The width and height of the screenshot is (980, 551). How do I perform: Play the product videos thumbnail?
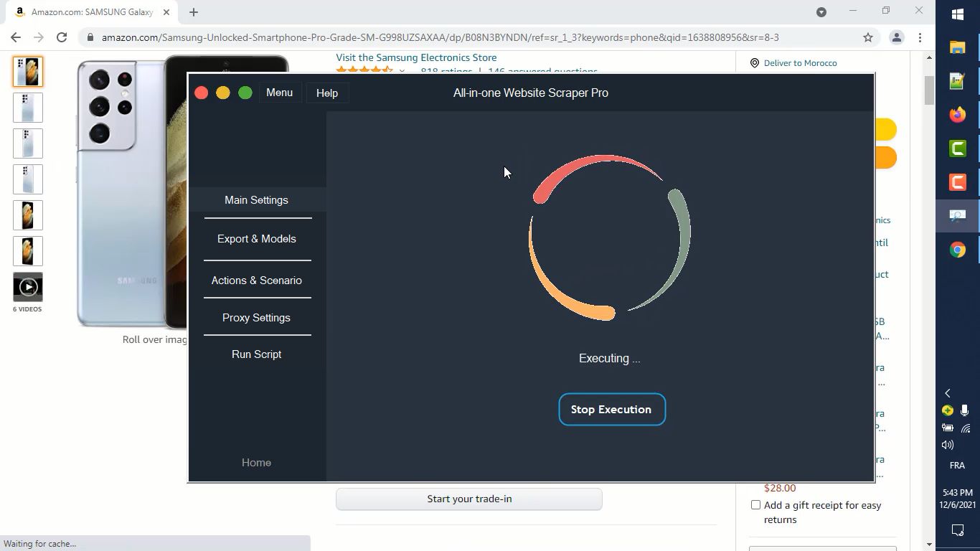coord(28,287)
